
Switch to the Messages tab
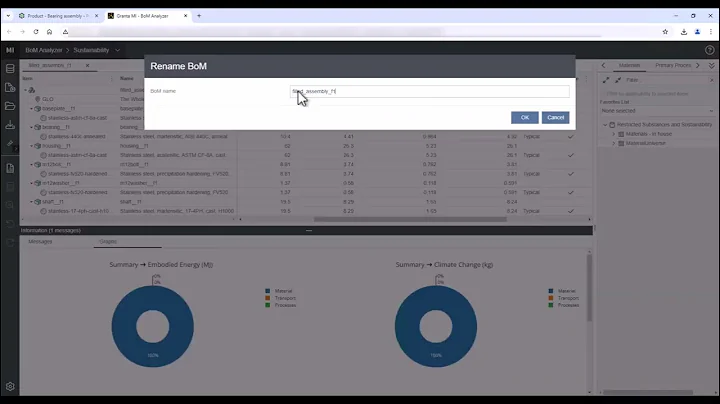[x=40, y=241]
